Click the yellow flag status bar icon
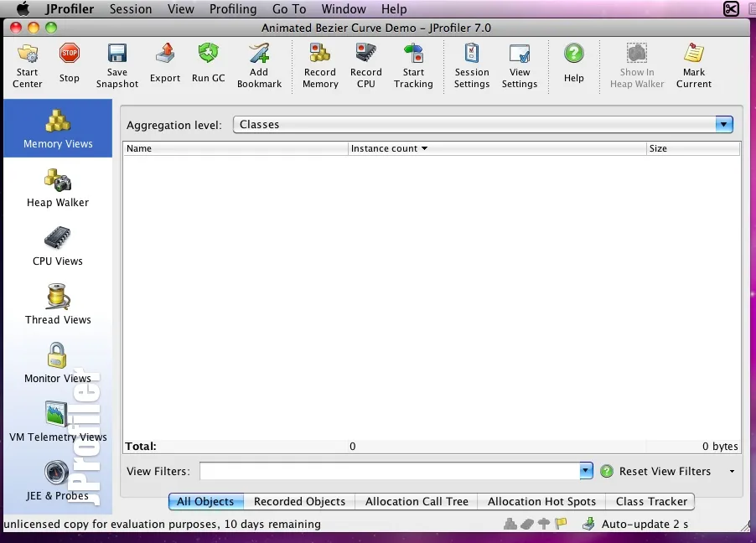This screenshot has width=756, height=543. pos(561,524)
